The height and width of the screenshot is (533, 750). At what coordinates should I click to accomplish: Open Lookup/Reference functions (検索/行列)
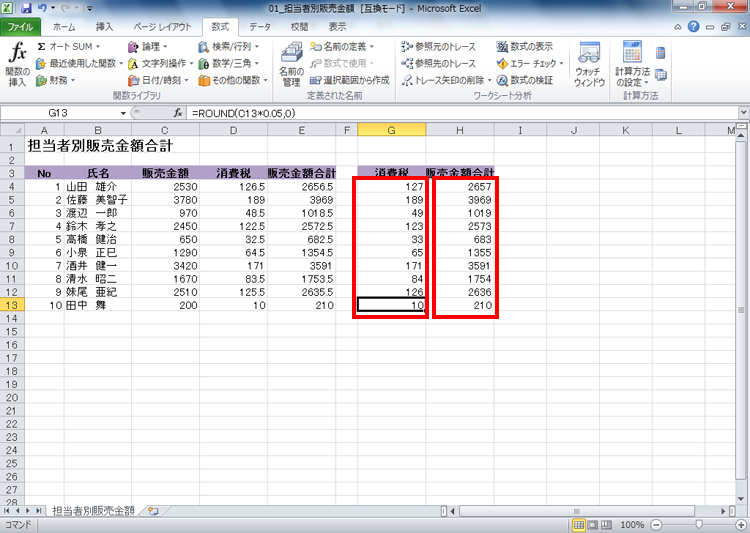tap(229, 46)
